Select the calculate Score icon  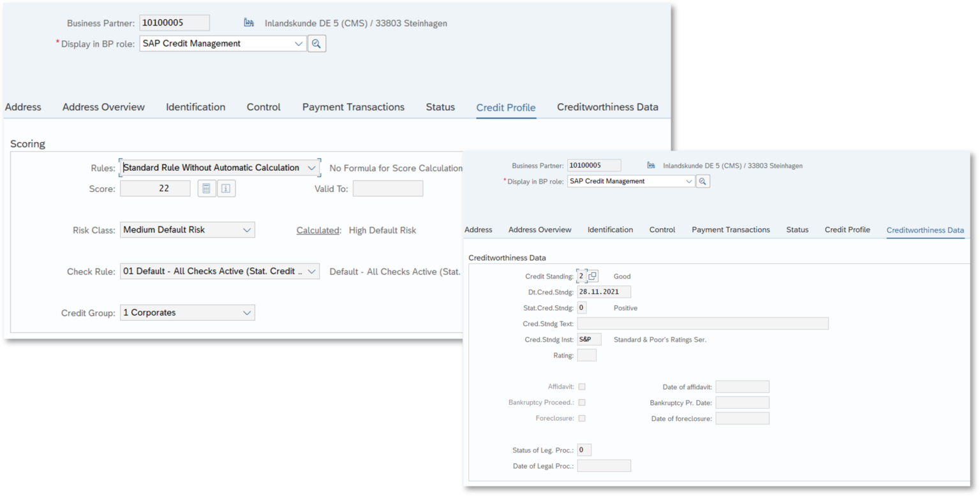(205, 188)
